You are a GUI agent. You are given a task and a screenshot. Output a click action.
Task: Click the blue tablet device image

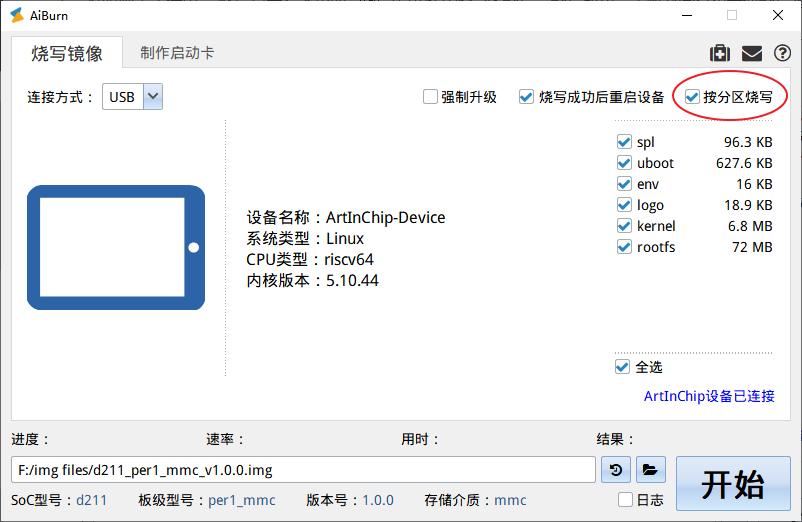tap(116, 247)
